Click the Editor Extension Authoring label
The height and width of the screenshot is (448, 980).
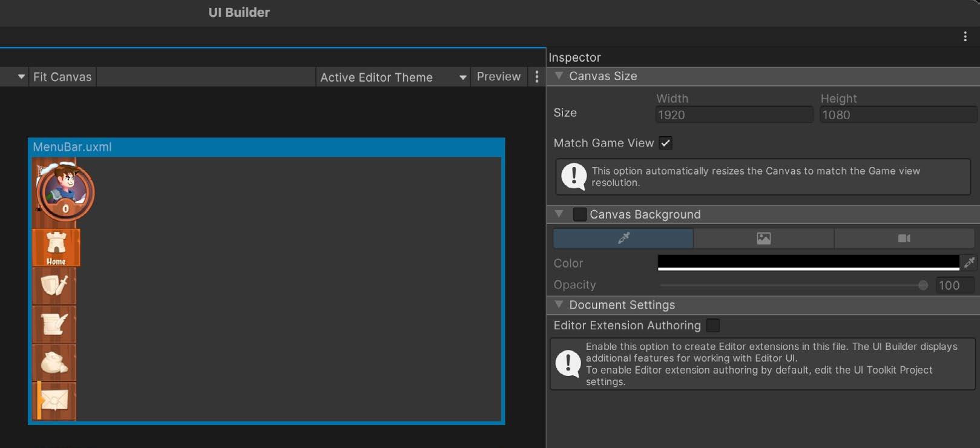click(627, 325)
